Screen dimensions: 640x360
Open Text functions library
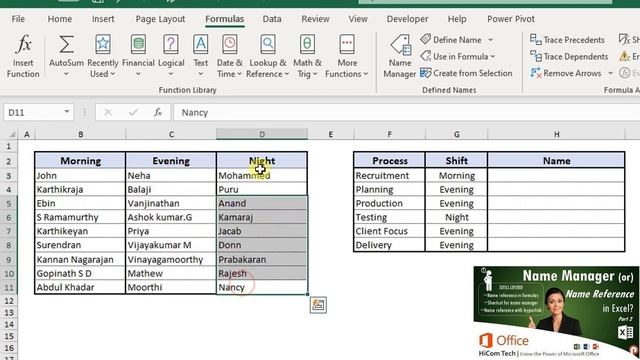click(x=200, y=56)
